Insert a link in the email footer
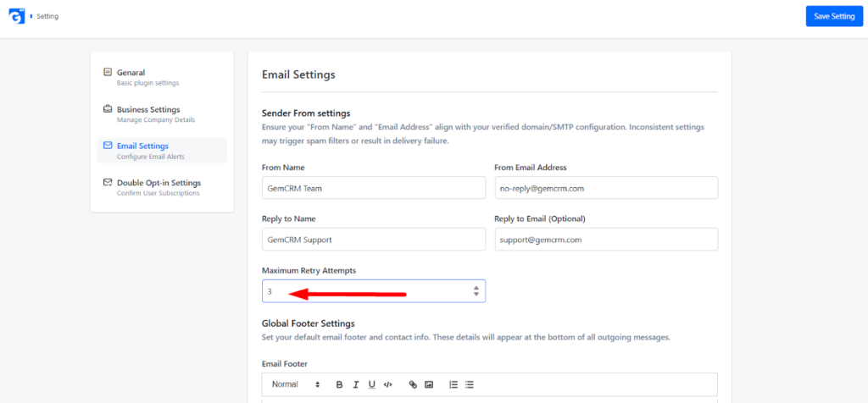Viewport: 868px width, 403px height. pyautogui.click(x=413, y=384)
